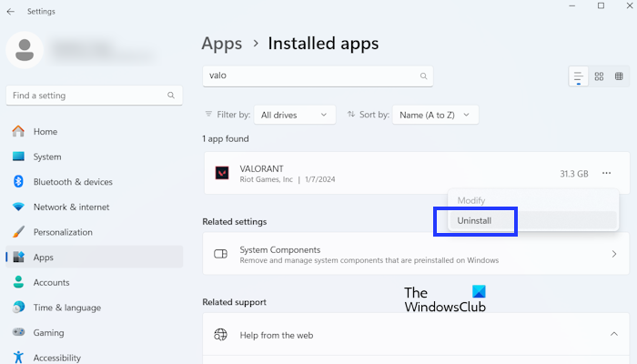Open Home in the sidebar

tap(95, 132)
